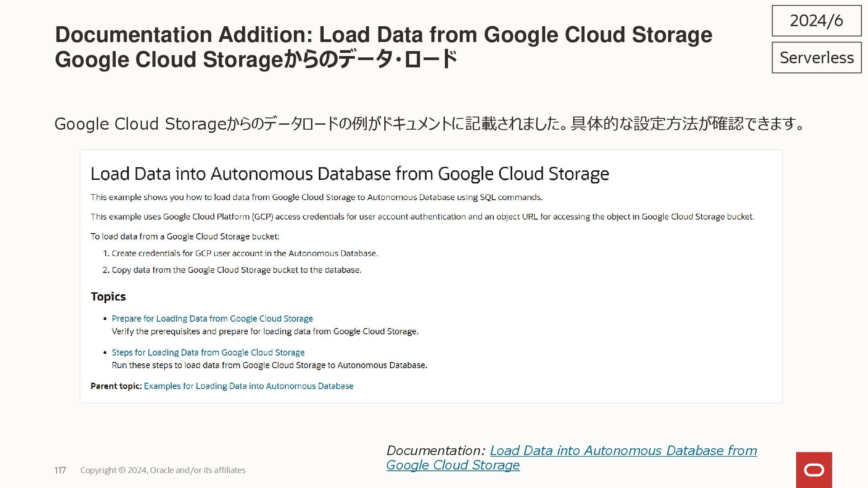Viewport: 868px width, 488px height.
Task: Click slide page number 117
Action: click(60, 470)
